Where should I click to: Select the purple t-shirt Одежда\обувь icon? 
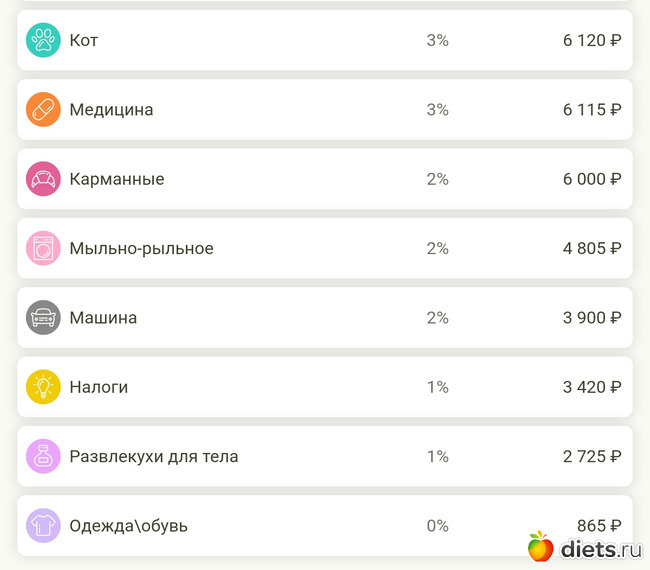[43, 526]
